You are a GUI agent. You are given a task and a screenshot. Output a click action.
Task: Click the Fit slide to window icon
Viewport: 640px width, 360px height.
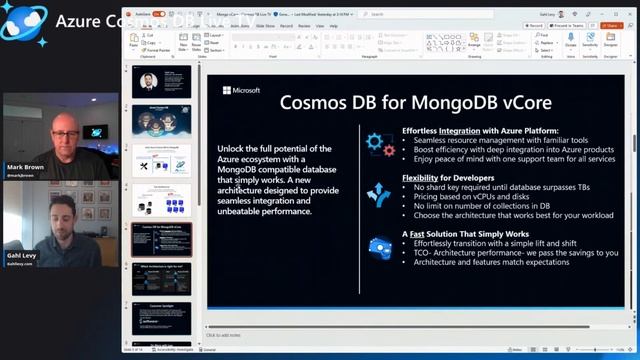[631, 350]
